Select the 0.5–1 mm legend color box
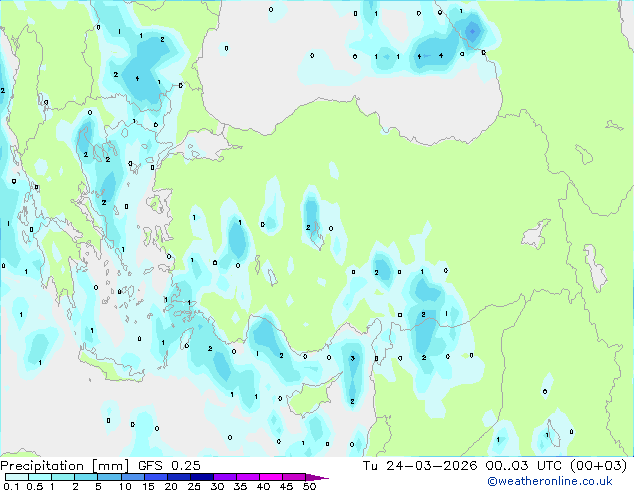This screenshot has width=634, height=490. [40, 477]
